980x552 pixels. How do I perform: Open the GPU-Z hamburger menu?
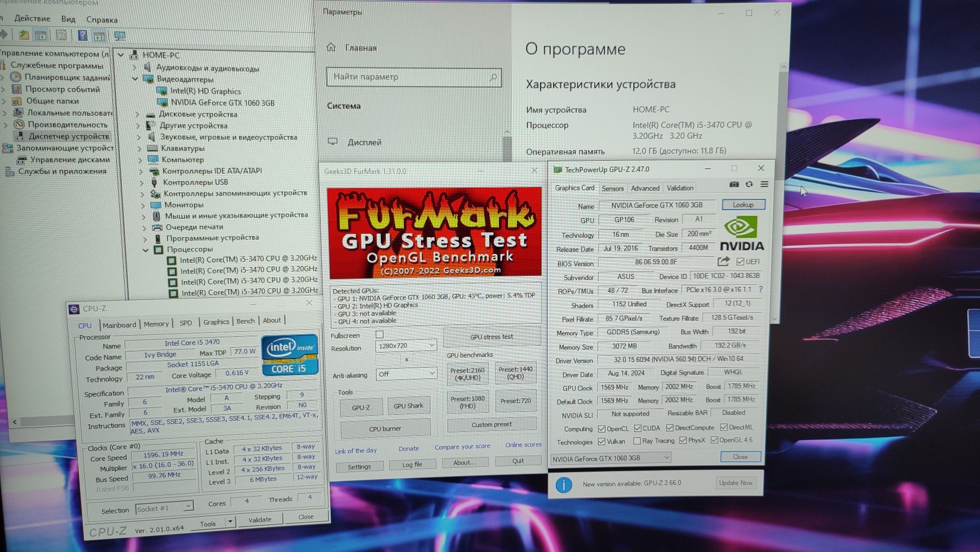pos(764,184)
